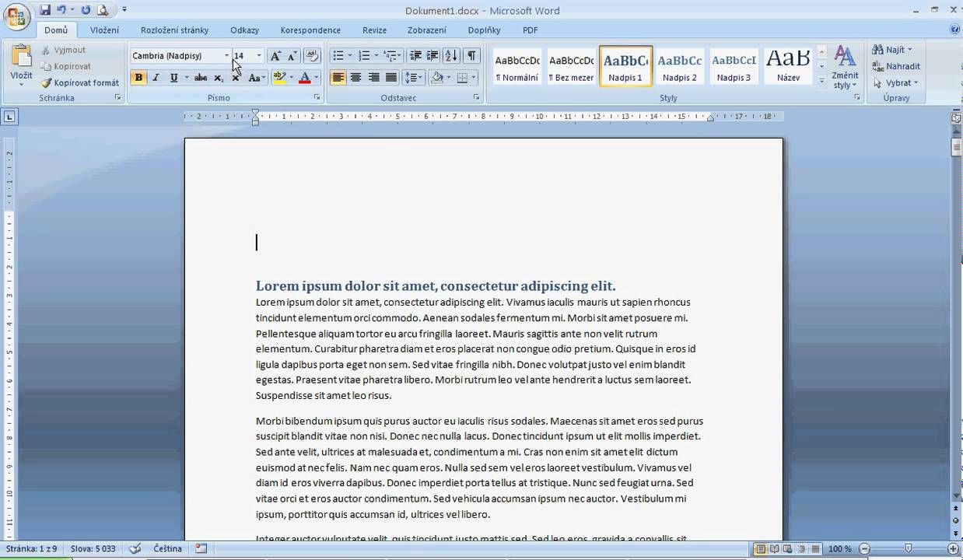This screenshot has height=560, width=963.
Task: Open the Rozložení stránky tab
Action: coord(174,30)
